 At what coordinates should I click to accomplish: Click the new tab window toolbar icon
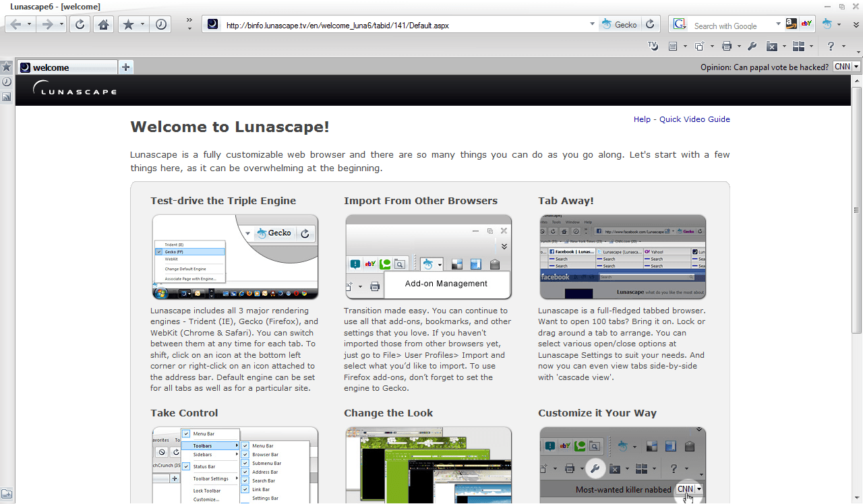click(699, 46)
